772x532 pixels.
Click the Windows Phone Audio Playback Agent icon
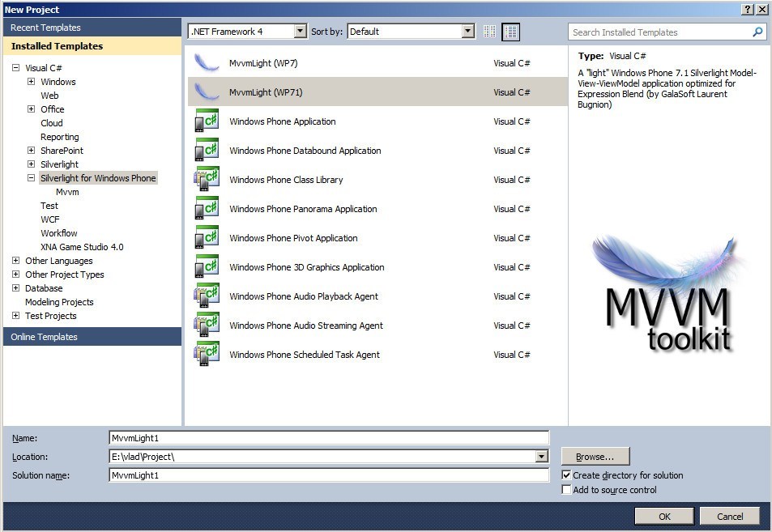[207, 296]
